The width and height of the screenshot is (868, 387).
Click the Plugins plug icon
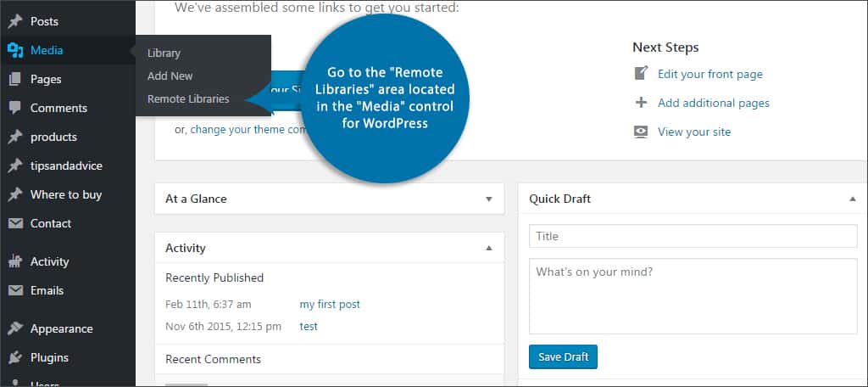14,357
